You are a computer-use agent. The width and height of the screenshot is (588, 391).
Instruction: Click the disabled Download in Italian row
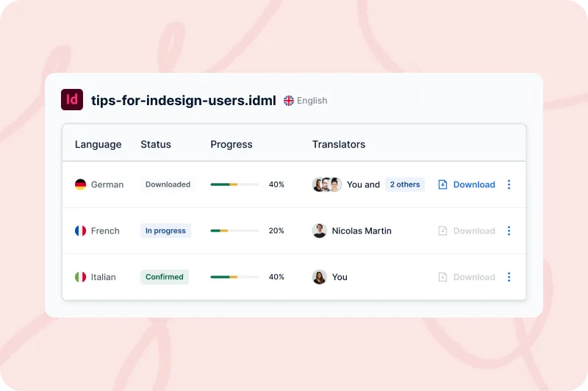coord(467,277)
